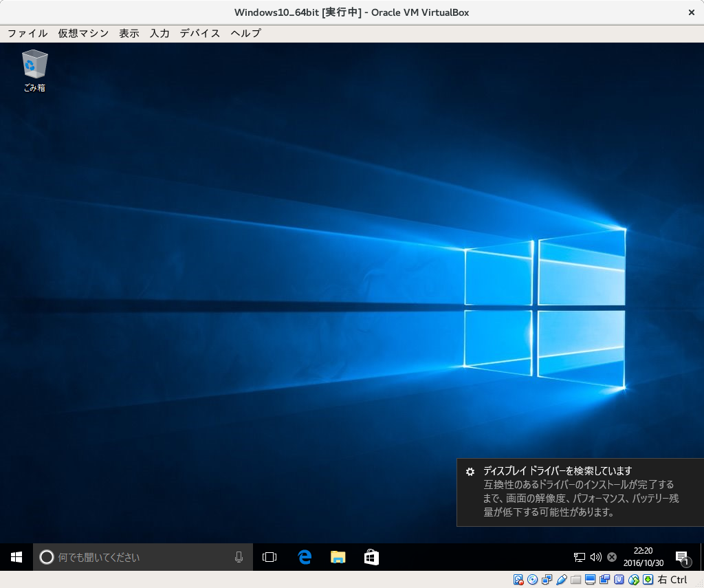Open the Windows Store taskbar icon
The height and width of the screenshot is (588, 704).
(371, 557)
